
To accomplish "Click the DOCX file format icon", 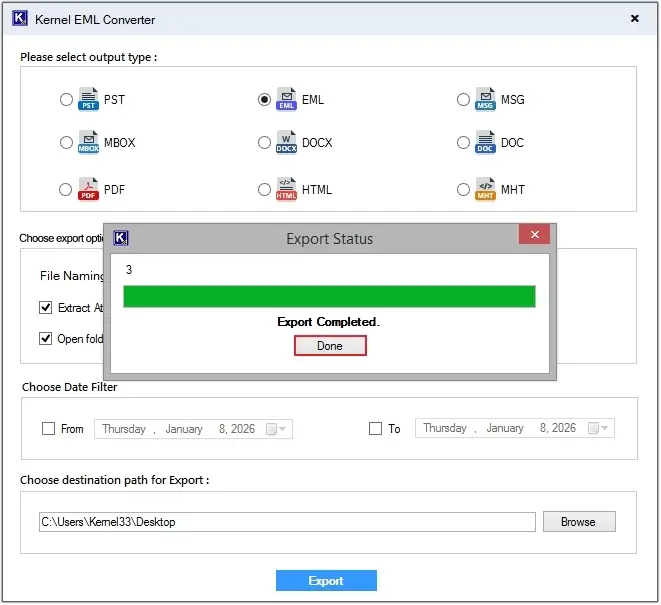I will (x=287, y=142).
